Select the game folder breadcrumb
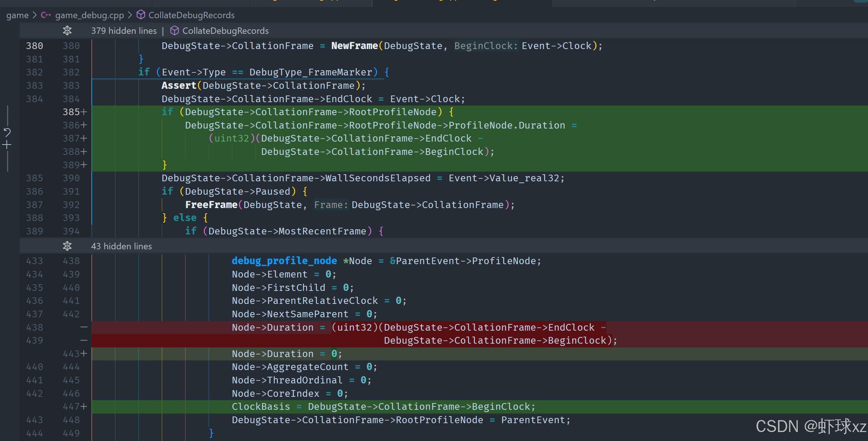 click(17, 15)
